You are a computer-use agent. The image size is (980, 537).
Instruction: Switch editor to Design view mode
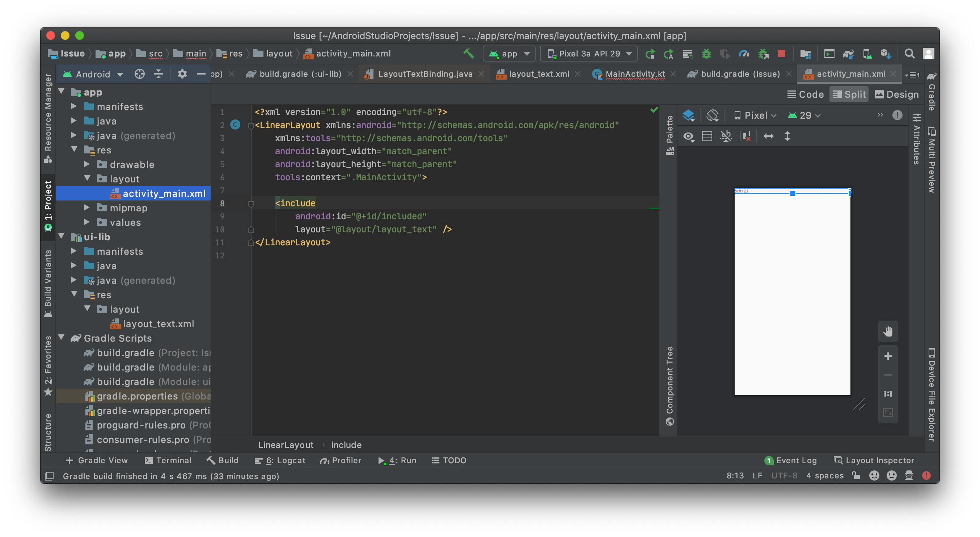pyautogui.click(x=897, y=94)
